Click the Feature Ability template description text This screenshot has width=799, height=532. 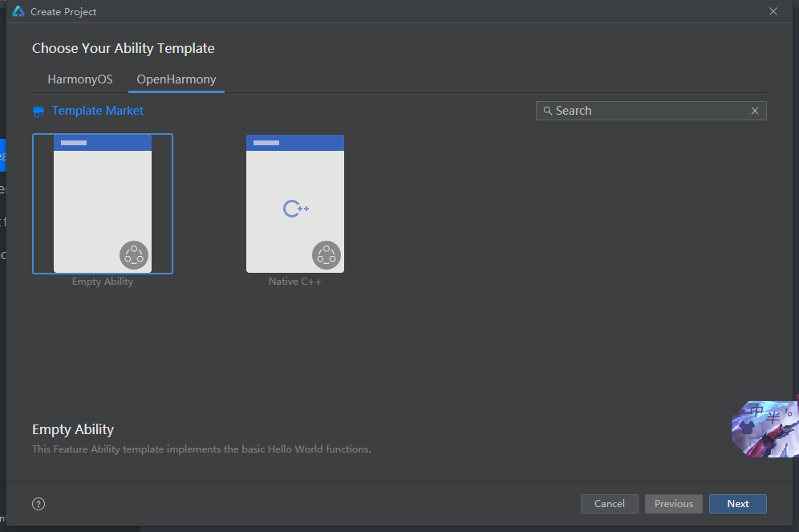[201, 449]
